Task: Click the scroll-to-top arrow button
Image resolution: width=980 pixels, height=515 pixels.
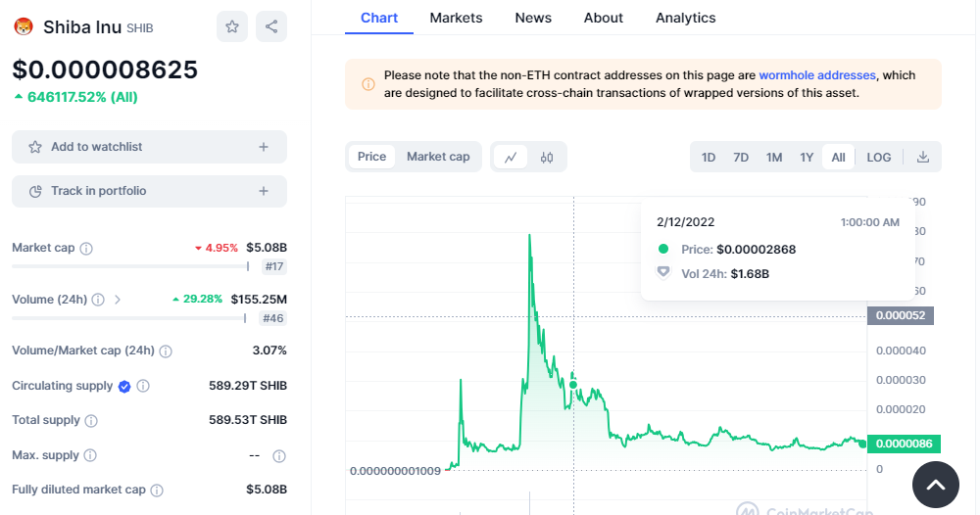Action: [x=936, y=485]
